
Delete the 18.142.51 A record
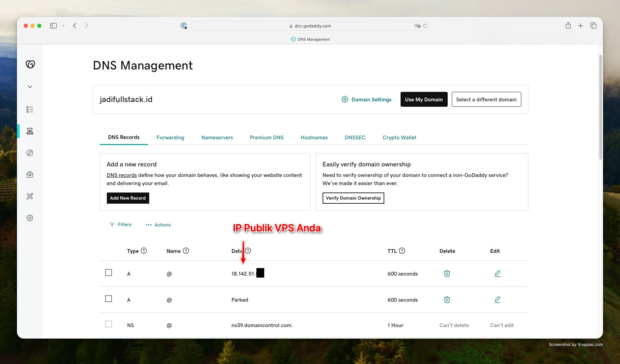pyautogui.click(x=447, y=274)
